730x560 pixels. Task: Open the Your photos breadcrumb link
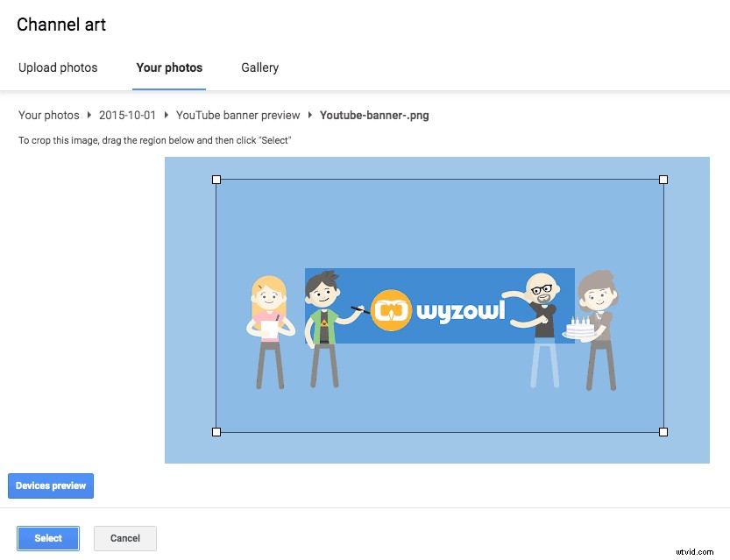pos(48,115)
